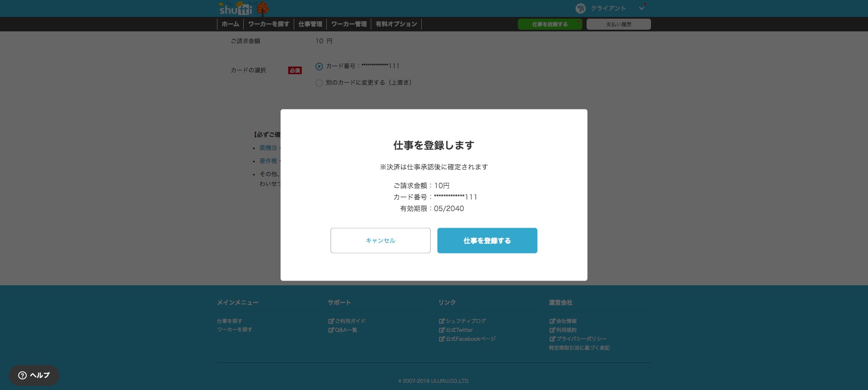Open 公式Twitter footer link

[x=459, y=330]
